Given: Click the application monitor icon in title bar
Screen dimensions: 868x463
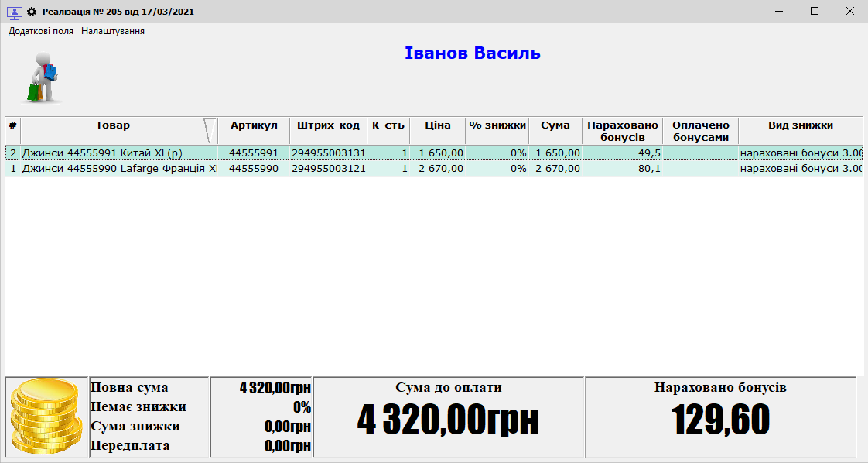Looking at the screenshot, I should click(14, 12).
